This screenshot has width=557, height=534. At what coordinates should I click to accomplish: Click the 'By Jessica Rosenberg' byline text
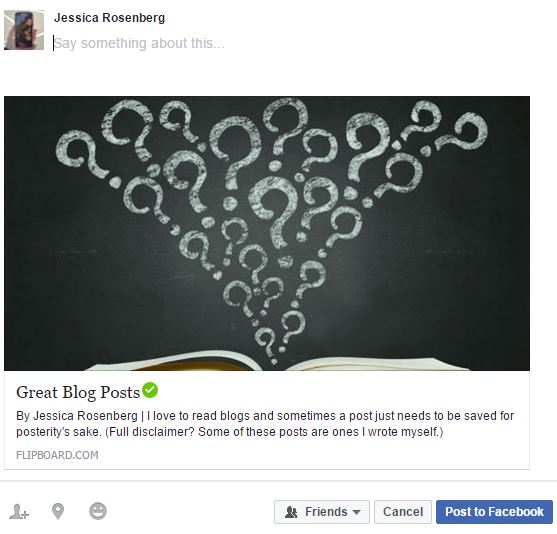77,416
